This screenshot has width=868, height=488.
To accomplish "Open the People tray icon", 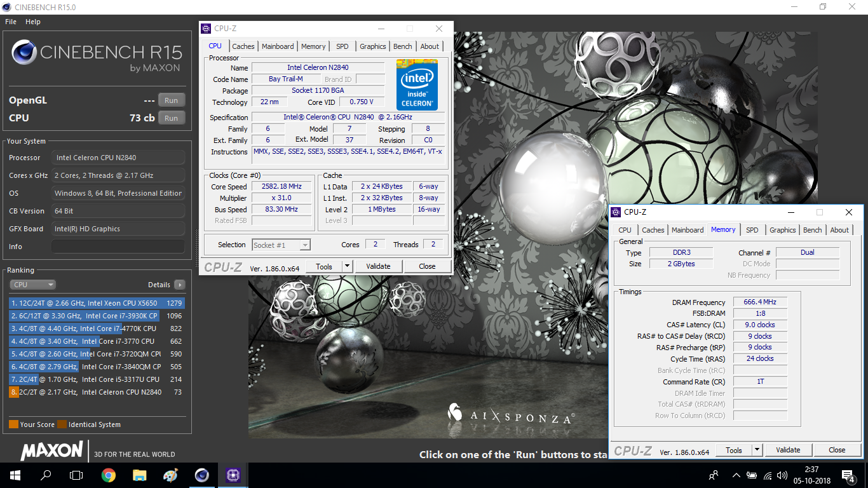I will (x=714, y=475).
